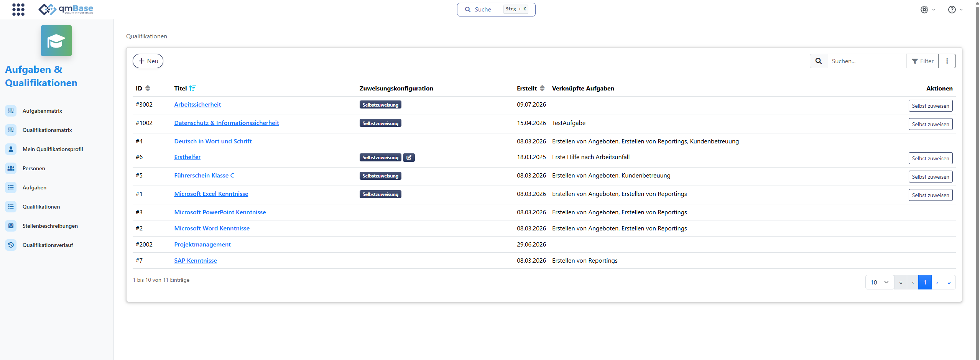
Task: Jump to last page with double arrow
Action: (949, 282)
